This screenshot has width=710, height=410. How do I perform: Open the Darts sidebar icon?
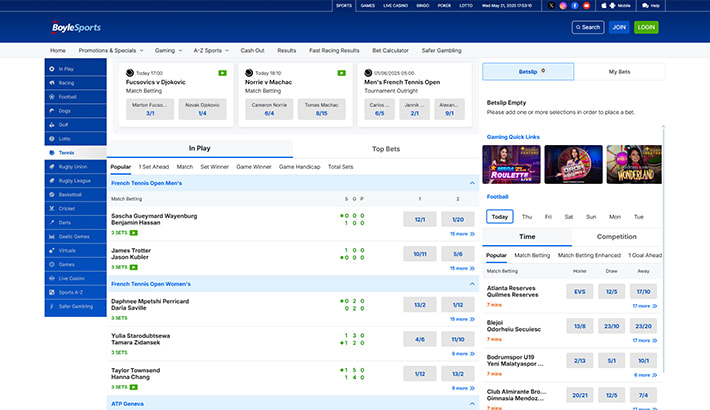pos(52,222)
